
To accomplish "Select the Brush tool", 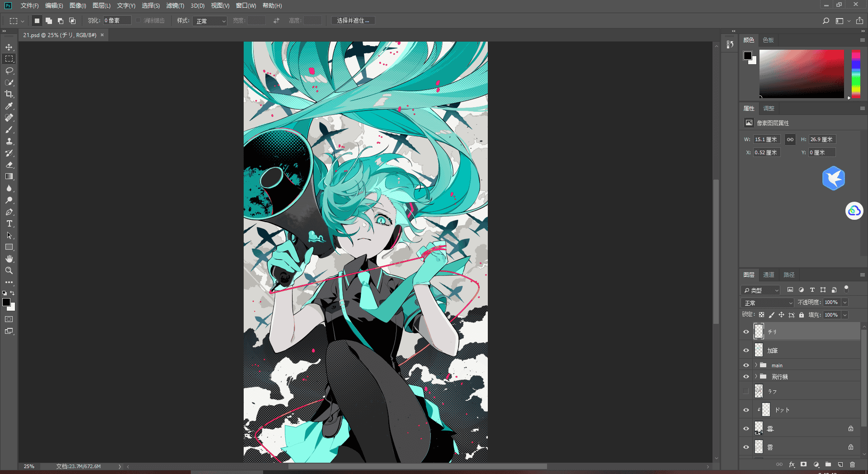I will pyautogui.click(x=9, y=129).
